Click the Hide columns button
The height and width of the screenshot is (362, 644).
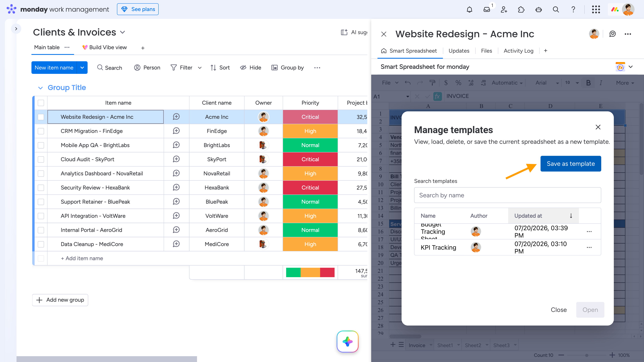click(250, 68)
